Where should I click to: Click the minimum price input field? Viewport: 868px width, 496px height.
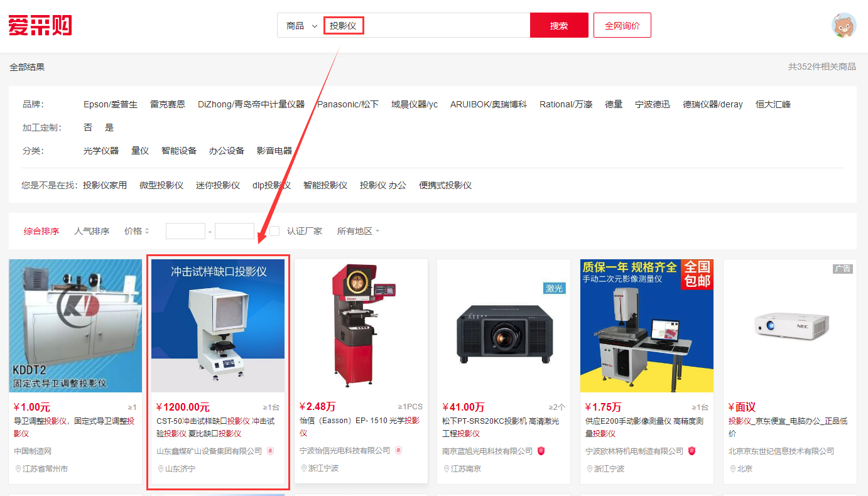pos(185,231)
